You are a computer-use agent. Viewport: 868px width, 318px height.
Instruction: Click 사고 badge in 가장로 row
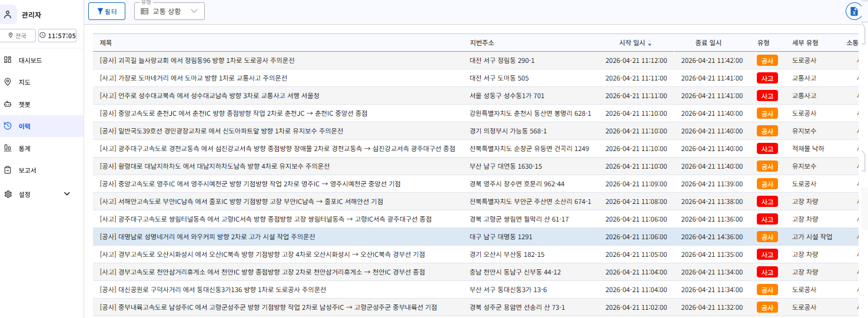(767, 78)
